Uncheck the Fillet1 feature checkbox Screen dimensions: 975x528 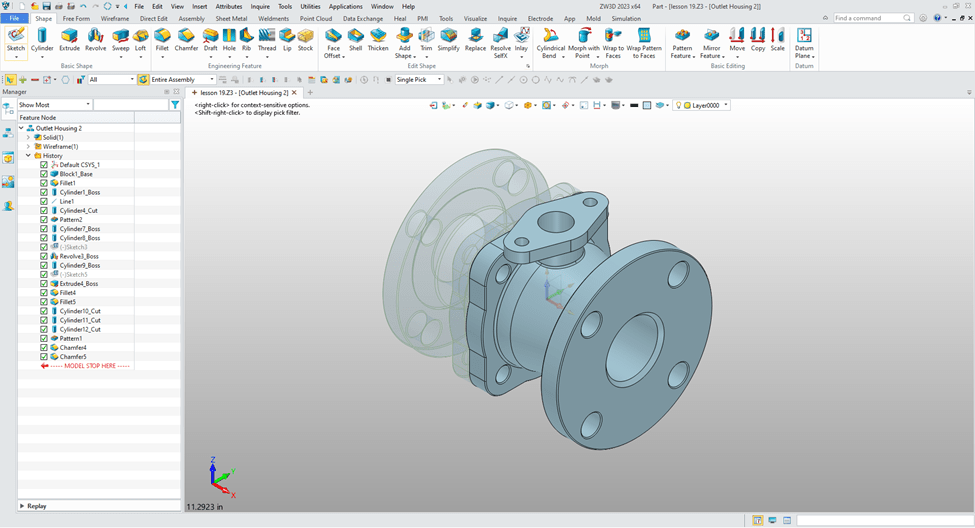[44, 183]
